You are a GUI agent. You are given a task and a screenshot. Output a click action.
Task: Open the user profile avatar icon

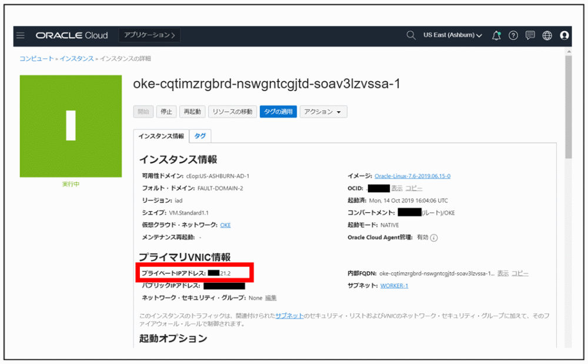563,35
